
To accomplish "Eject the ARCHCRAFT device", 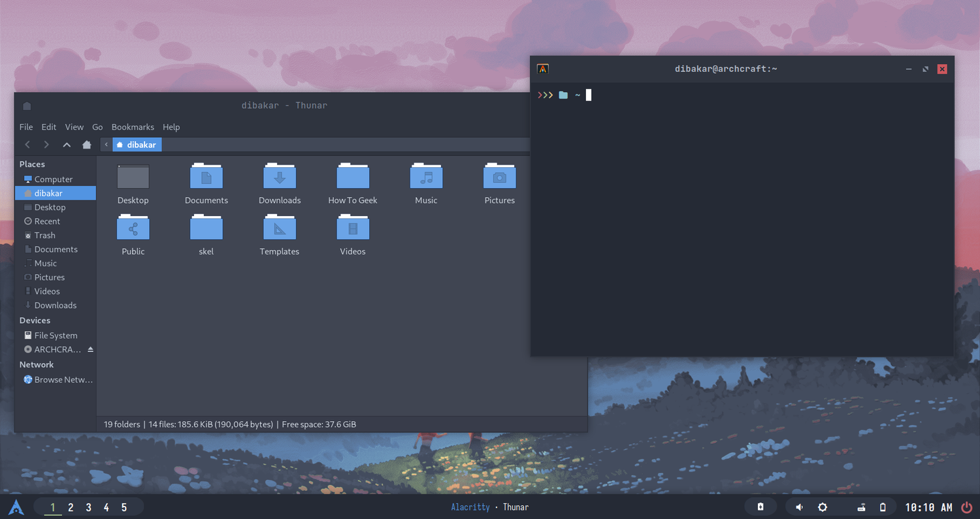I will tap(91, 350).
